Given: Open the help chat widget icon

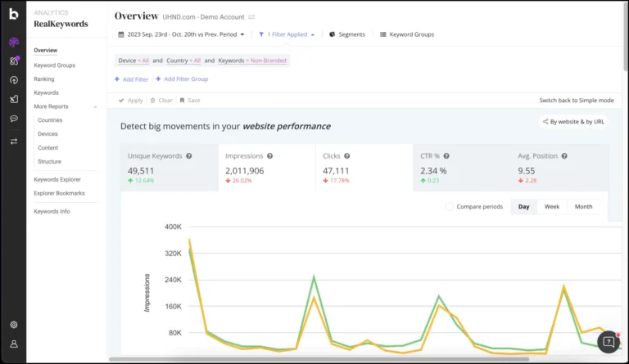Looking at the screenshot, I should (x=609, y=342).
